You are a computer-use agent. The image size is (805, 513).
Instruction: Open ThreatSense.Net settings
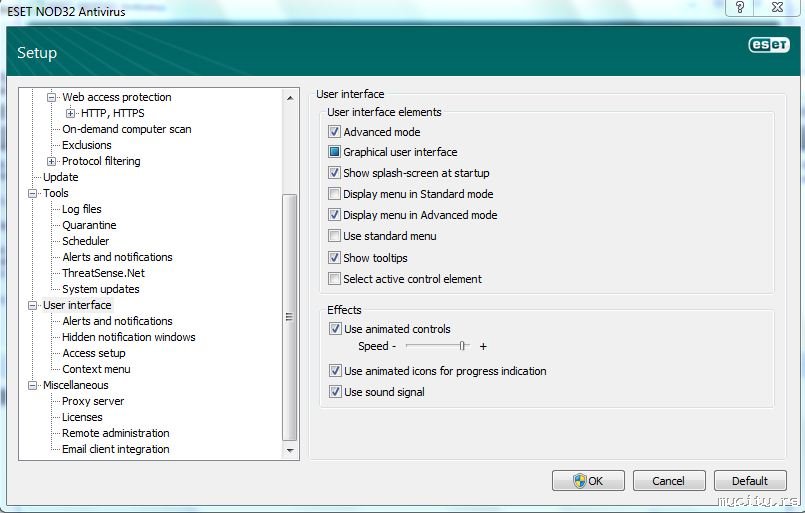[x=104, y=273]
